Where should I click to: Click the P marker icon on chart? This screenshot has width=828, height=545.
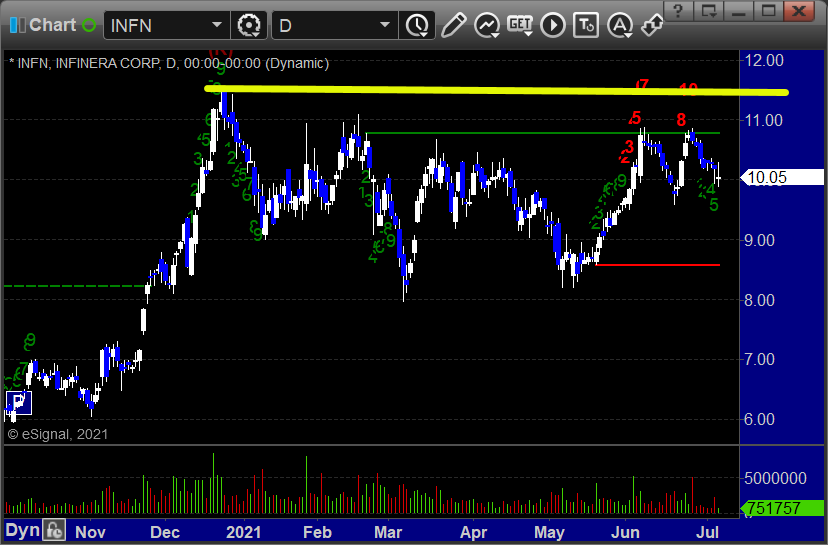click(18, 403)
